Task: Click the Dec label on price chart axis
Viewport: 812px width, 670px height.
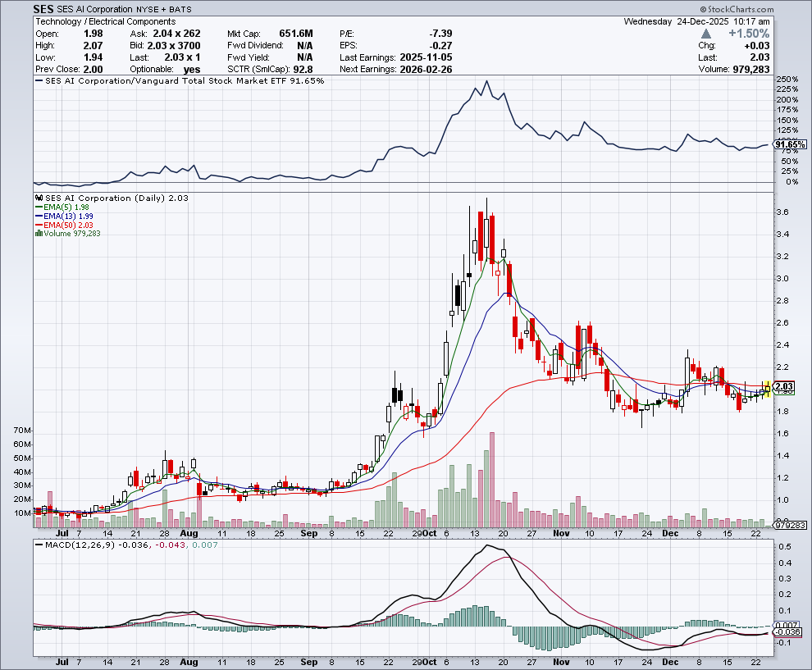Action: click(x=670, y=533)
